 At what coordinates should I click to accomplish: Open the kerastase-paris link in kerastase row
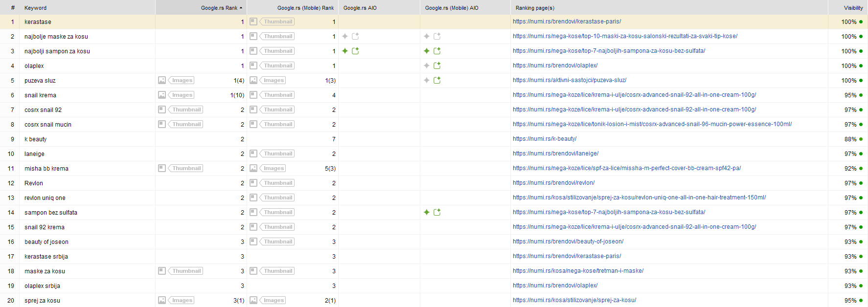[567, 22]
